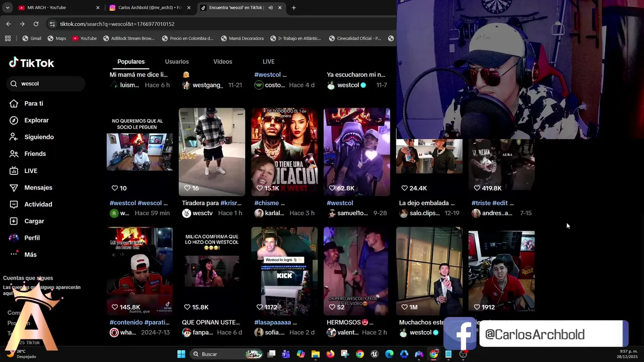Open the video thumbnail with 15.1K likes

284,152
